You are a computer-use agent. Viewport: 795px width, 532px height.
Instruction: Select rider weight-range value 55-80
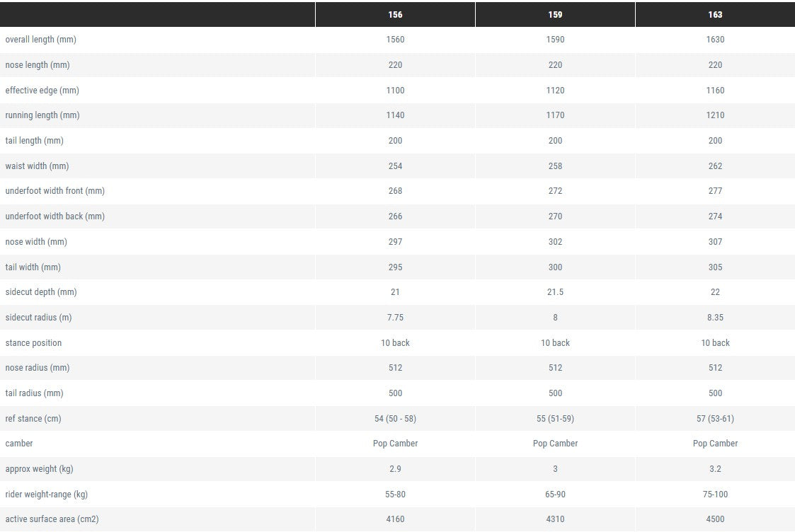pos(395,495)
